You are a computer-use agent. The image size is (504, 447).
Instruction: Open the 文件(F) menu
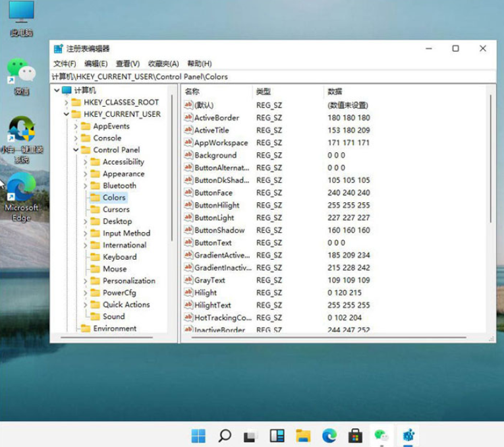[x=65, y=63]
